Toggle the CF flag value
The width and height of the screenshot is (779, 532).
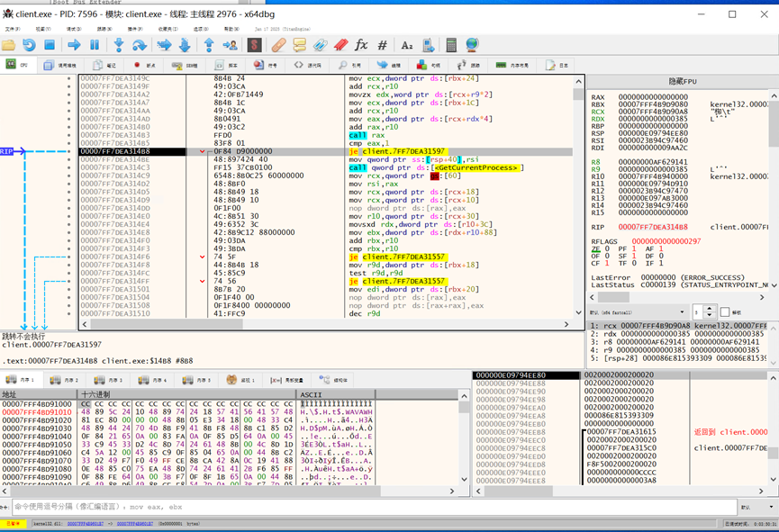[x=605, y=263]
